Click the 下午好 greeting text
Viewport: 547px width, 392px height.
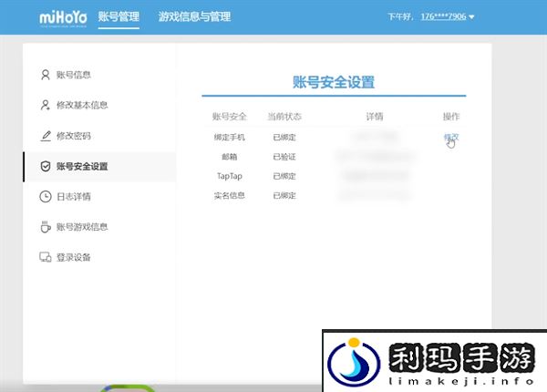pyautogui.click(x=400, y=16)
